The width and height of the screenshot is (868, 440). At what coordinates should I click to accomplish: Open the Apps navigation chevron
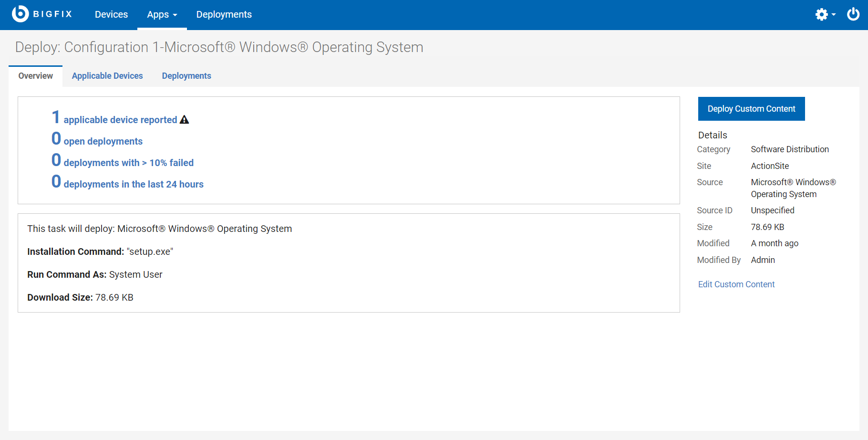[x=176, y=16]
